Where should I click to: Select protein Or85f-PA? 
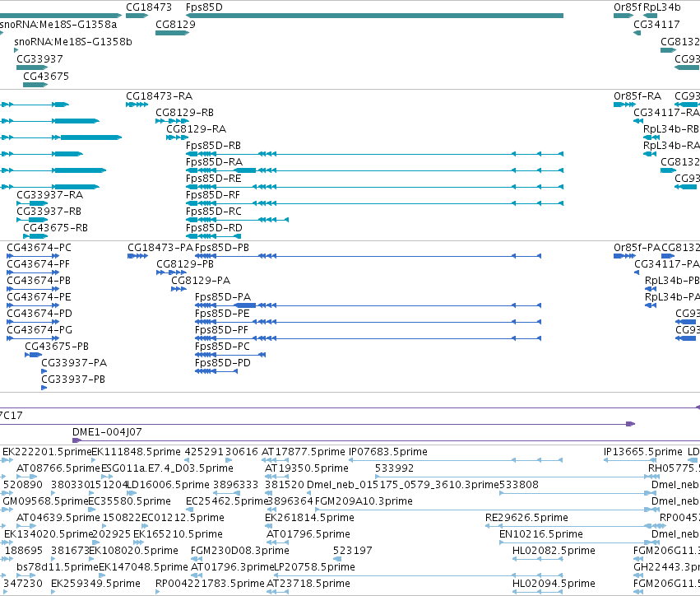click(637, 248)
